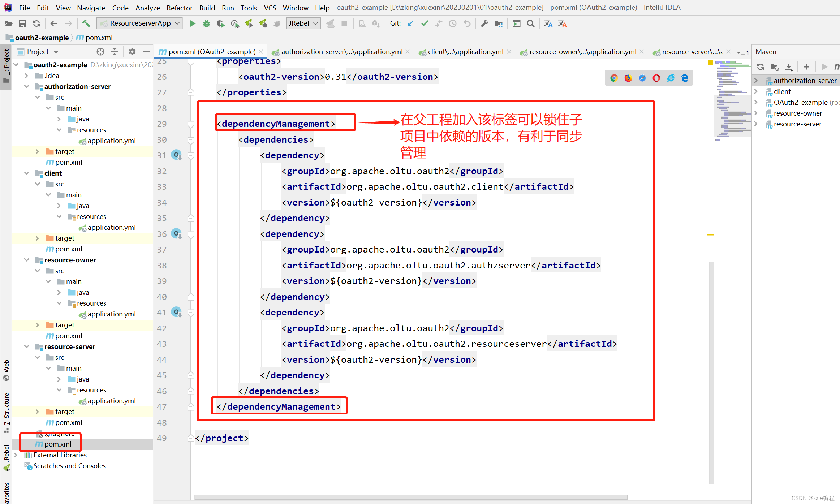Open Project panel gear options
This screenshot has width=840, height=504.
tap(132, 52)
